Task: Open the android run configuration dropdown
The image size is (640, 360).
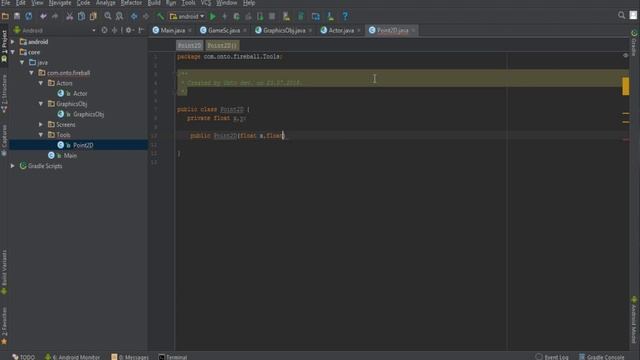Action: 187,16
